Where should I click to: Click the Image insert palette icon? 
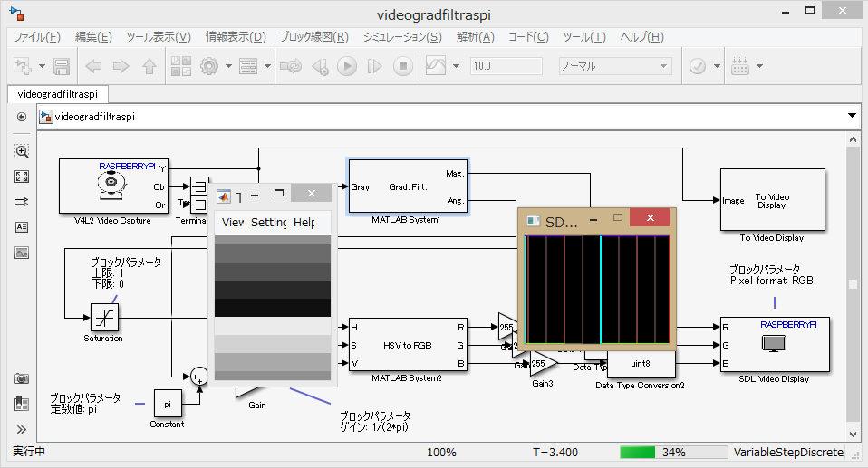click(x=22, y=253)
